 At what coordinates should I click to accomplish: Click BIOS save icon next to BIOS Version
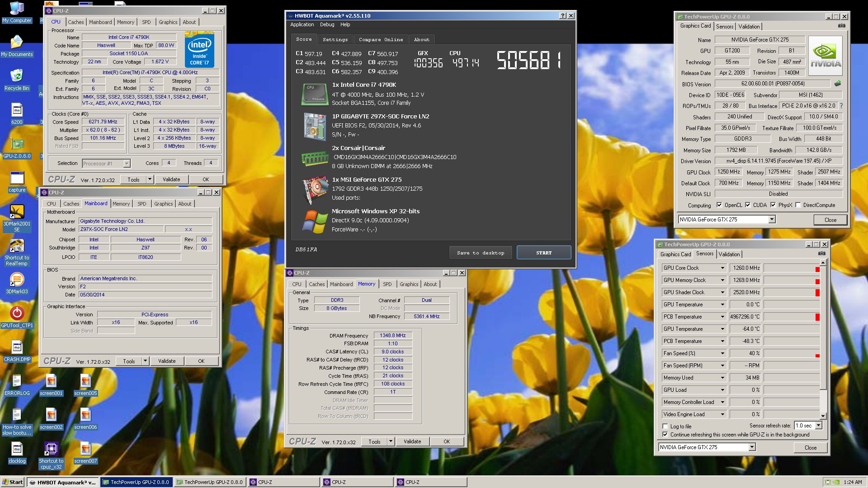pos(838,84)
